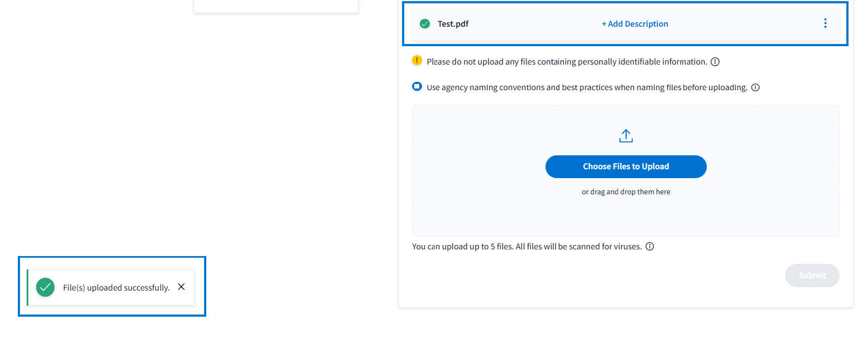Screen dimensions: 868x344
Task: Click the green checkmark beside Test.pdf
Action: (425, 24)
